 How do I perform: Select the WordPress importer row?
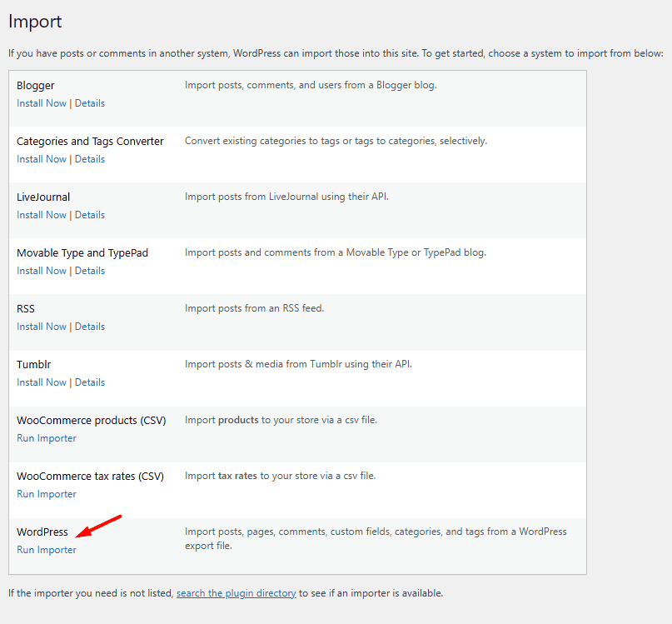click(42, 532)
